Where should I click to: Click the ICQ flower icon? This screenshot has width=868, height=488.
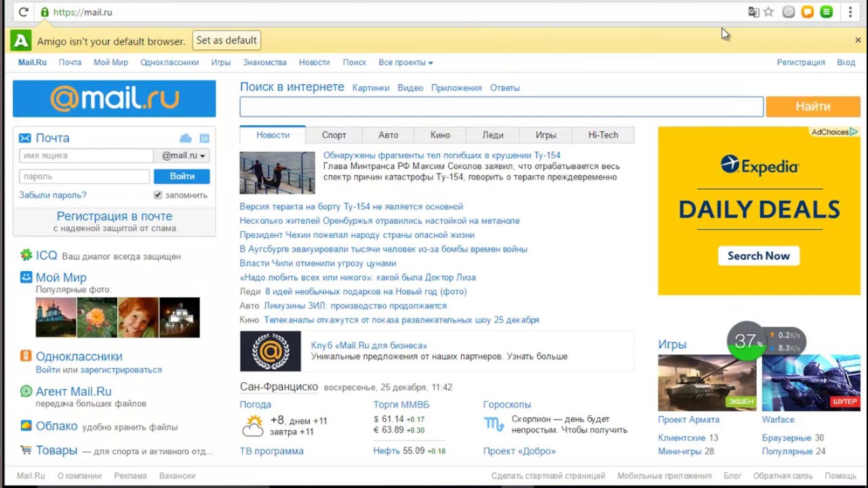click(26, 255)
